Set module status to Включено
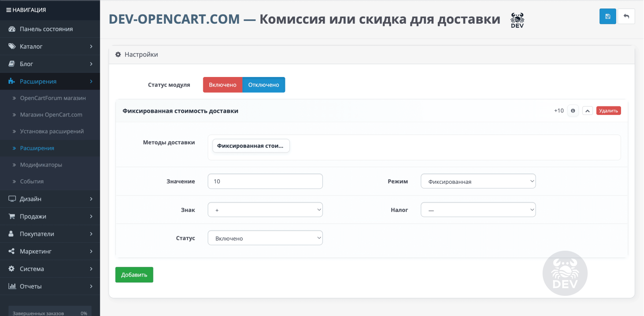Viewport: 644px width, 316px height. pos(223,85)
